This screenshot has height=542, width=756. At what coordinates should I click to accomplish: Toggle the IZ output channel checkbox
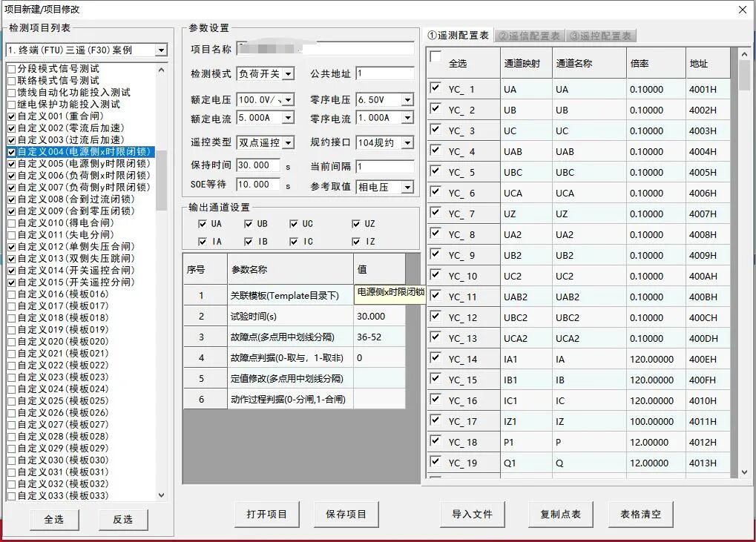coord(357,242)
